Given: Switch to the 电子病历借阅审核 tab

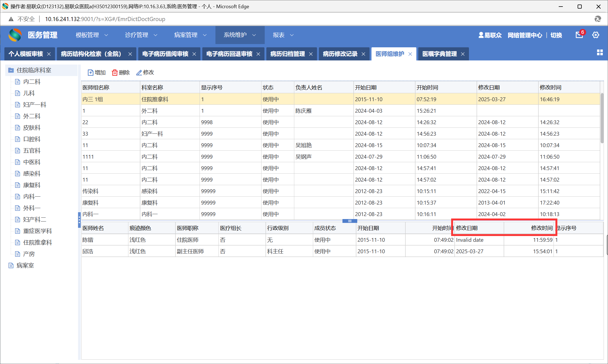Looking at the screenshot, I should pos(165,54).
